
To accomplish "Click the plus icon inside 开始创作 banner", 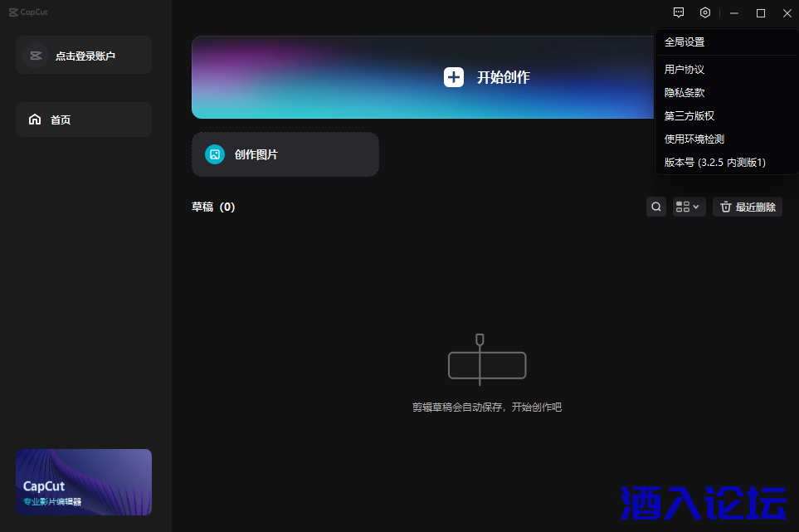I will (453, 76).
